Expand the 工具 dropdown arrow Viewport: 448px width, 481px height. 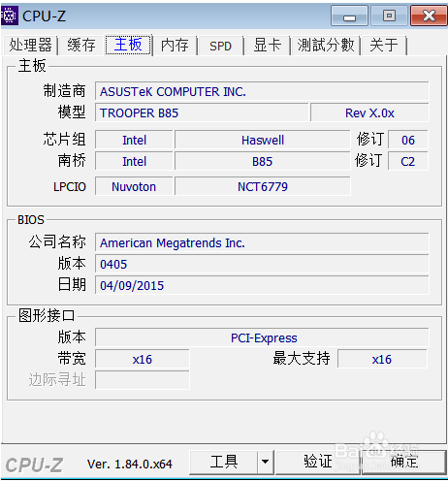pyautogui.click(x=265, y=462)
